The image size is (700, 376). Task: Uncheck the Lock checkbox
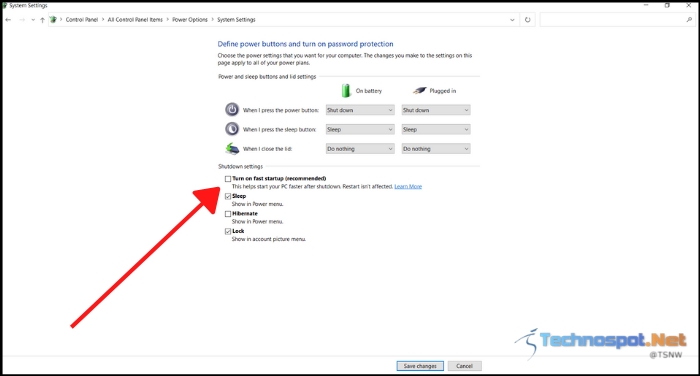pos(228,231)
